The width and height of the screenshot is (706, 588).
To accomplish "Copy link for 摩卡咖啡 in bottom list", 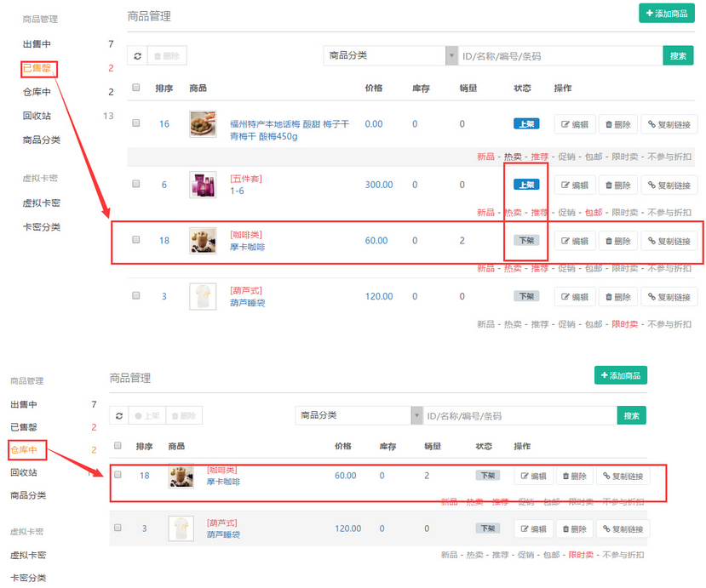I will tap(622, 477).
